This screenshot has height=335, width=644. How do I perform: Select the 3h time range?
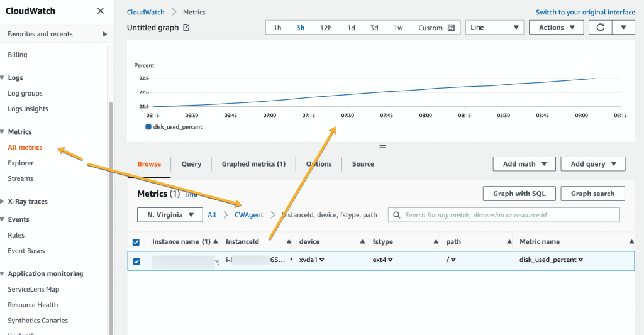point(301,28)
